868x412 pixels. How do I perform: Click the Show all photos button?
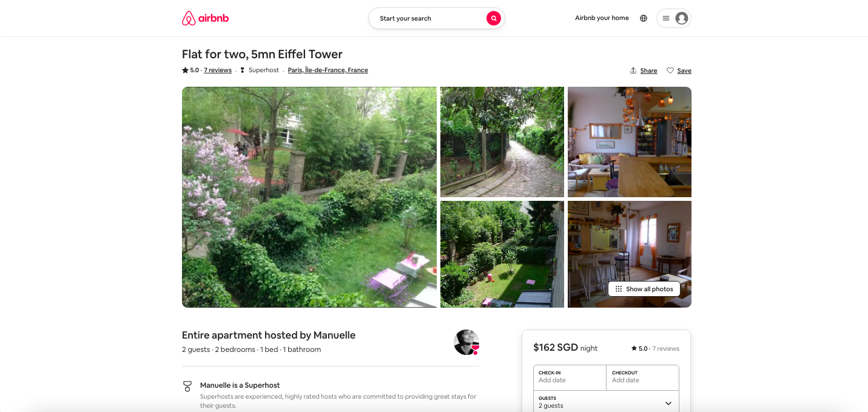click(x=644, y=289)
